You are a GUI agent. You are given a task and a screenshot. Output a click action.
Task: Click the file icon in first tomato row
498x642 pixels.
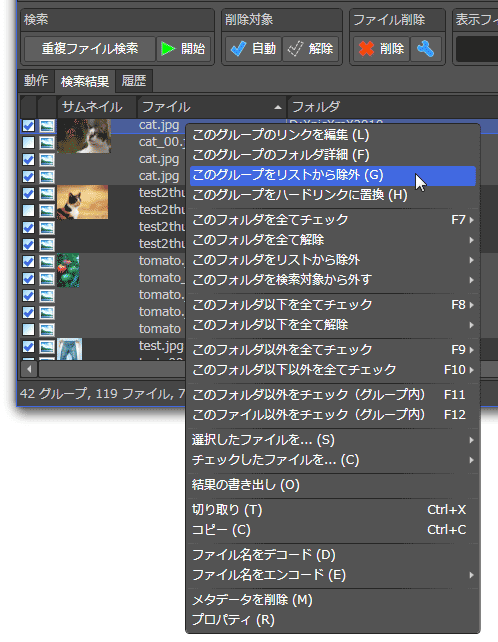pyautogui.click(x=47, y=261)
